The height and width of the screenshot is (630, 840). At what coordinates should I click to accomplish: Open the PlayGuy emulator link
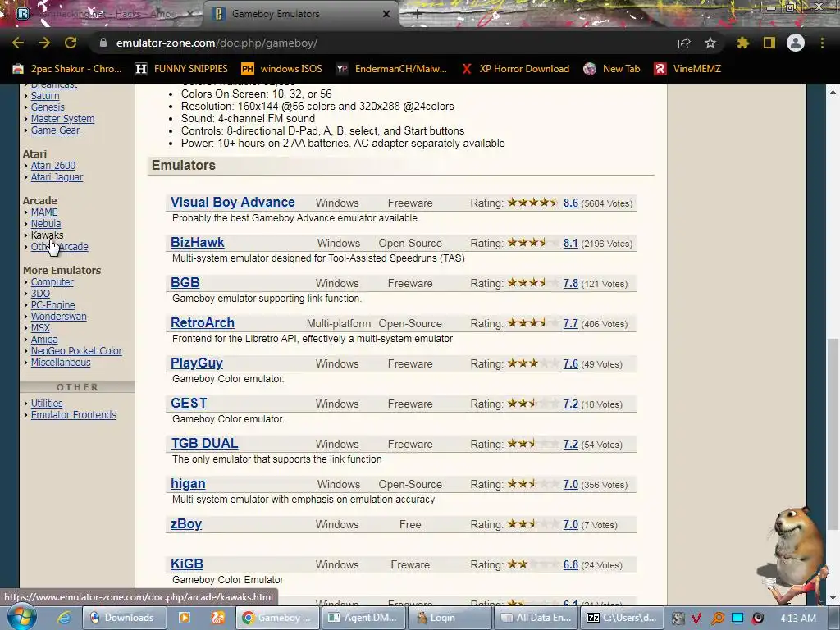pyautogui.click(x=197, y=363)
